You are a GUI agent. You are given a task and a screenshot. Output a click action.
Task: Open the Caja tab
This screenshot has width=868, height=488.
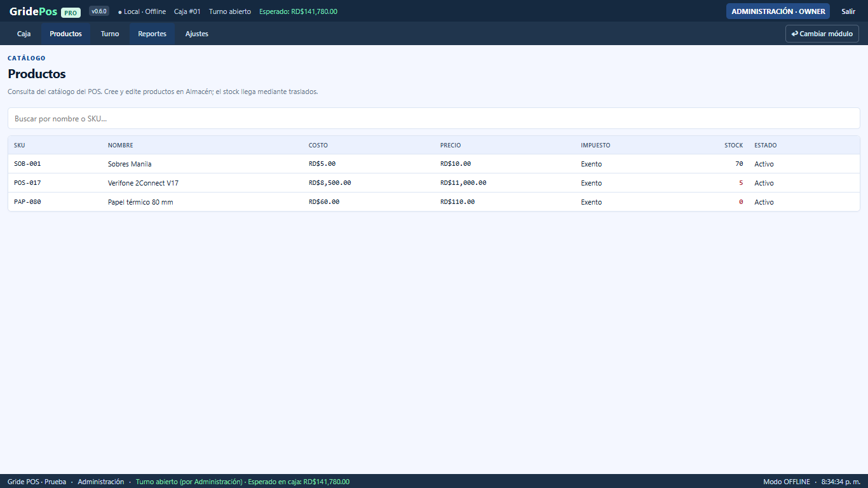pyautogui.click(x=24, y=34)
